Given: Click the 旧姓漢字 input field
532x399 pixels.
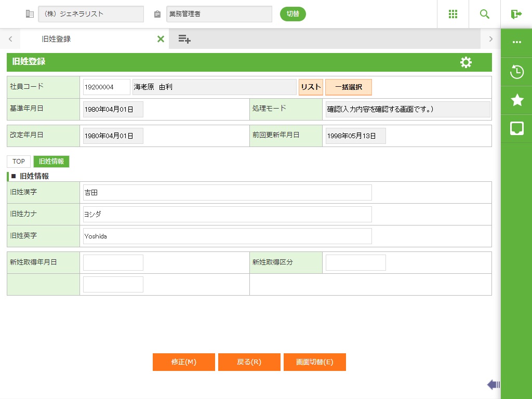Looking at the screenshot, I should [227, 192].
